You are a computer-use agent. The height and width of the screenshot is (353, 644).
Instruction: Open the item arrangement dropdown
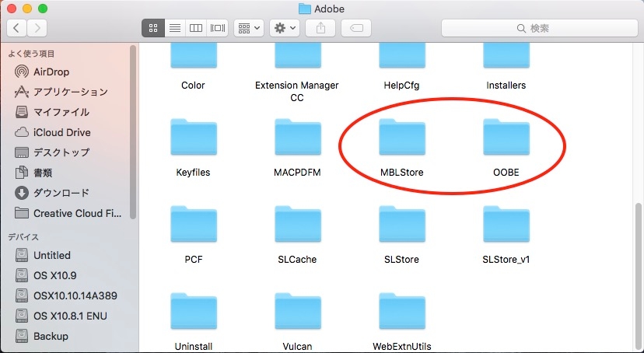tap(249, 28)
